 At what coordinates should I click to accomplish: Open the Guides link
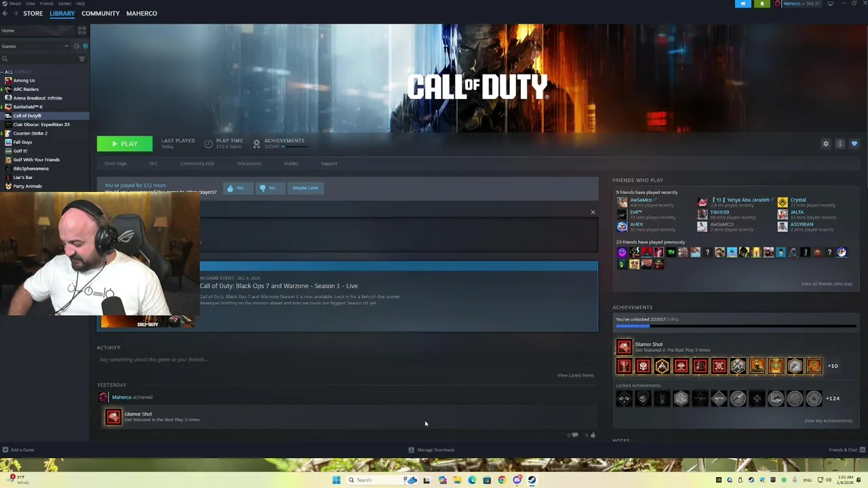click(x=291, y=163)
